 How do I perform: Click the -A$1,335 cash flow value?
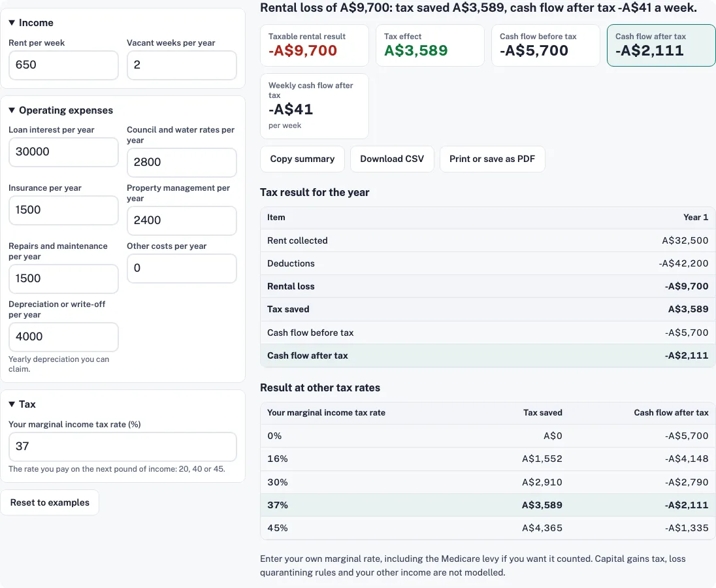pos(687,528)
